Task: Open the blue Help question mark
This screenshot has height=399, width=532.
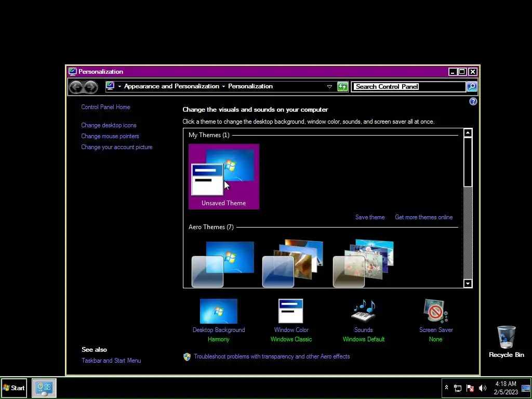Action: coord(473,101)
